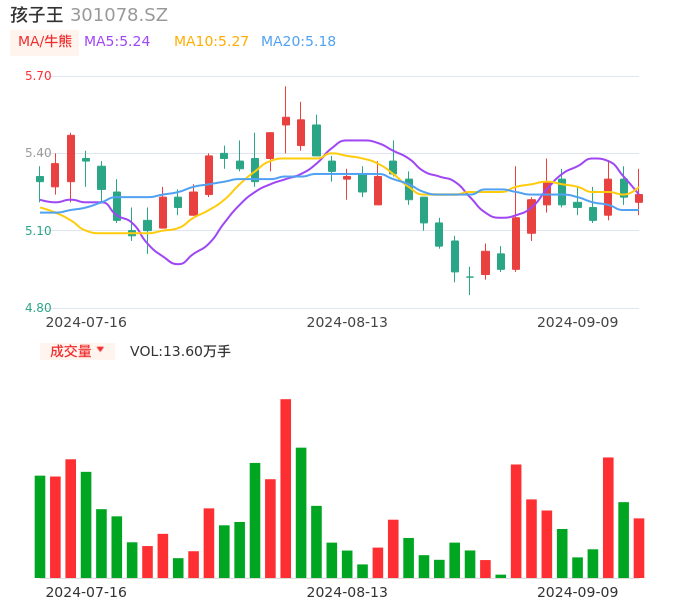Click the 5.10 price axis label
This screenshot has width=686, height=606.
click(38, 231)
